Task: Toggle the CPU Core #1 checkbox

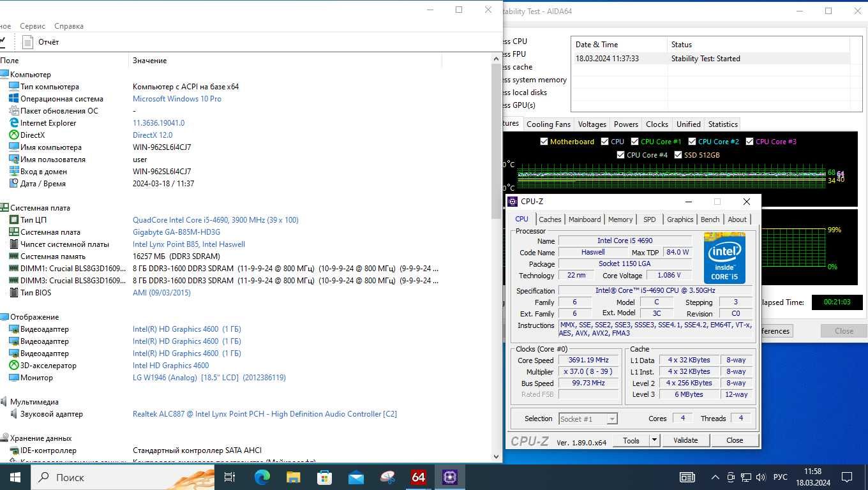Action: pyautogui.click(x=634, y=142)
